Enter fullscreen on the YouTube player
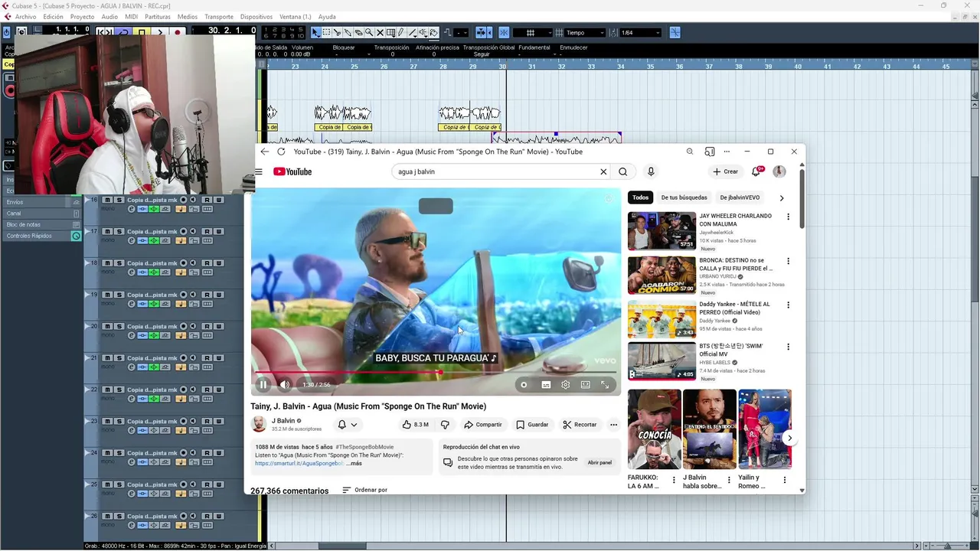The height and width of the screenshot is (551, 980). click(x=605, y=385)
